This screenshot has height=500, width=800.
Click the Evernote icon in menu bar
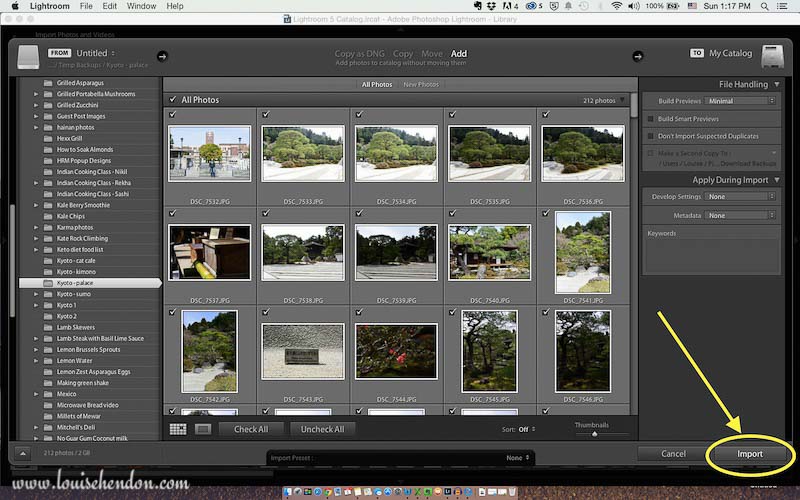click(478, 6)
